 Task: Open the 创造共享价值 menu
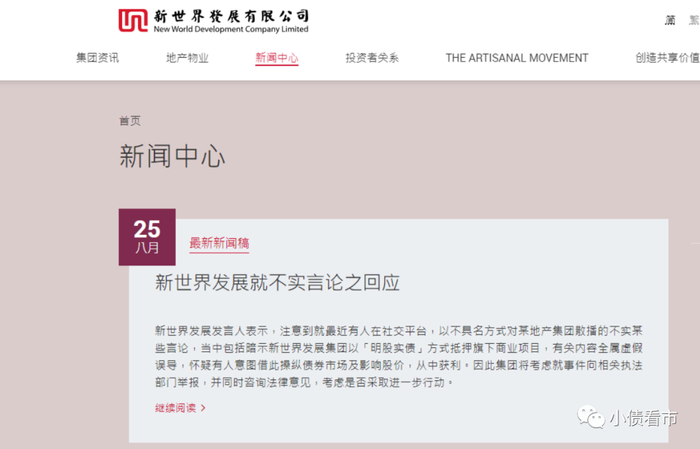coord(667,58)
